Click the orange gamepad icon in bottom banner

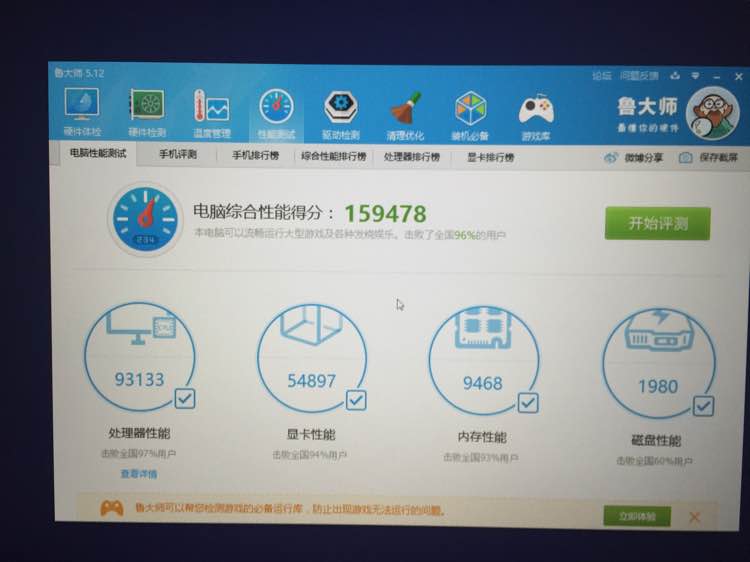pos(112,507)
